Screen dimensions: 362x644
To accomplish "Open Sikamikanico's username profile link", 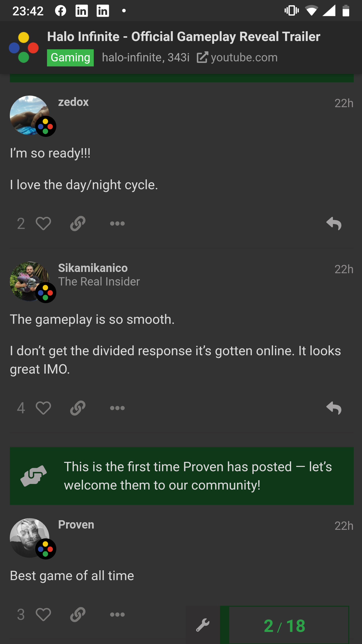I will pos(93,268).
